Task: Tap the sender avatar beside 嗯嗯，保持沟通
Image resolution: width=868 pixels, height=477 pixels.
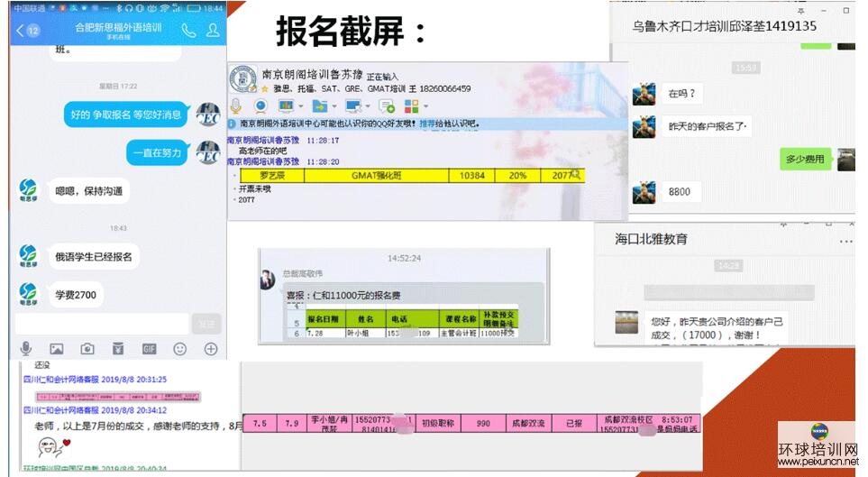Action: click(x=28, y=189)
